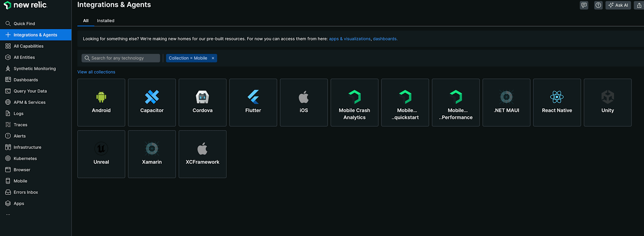This screenshot has width=644, height=236.
Task: Open Infrastructure in sidebar
Action: [36, 147]
